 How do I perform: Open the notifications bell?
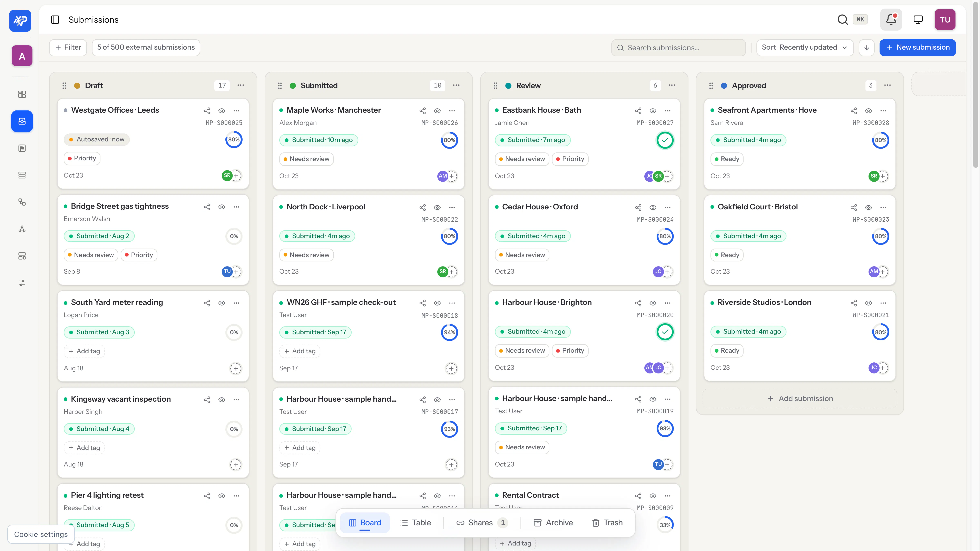pos(891,19)
